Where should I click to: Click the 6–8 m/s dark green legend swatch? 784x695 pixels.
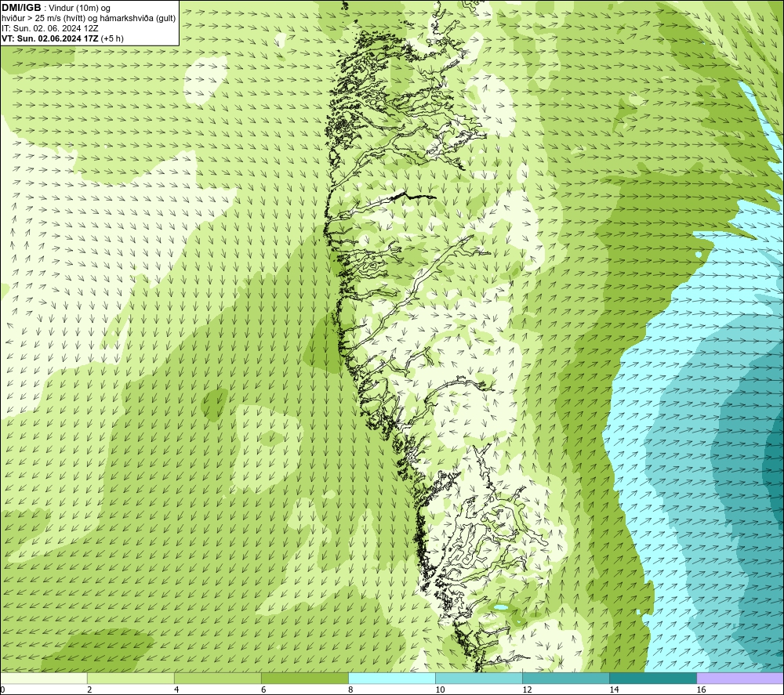304,678
